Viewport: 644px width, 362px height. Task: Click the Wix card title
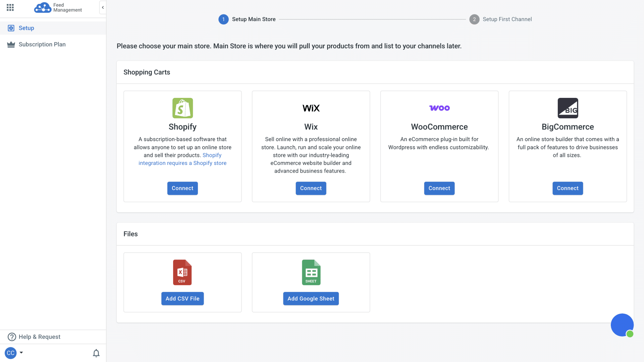(x=311, y=127)
